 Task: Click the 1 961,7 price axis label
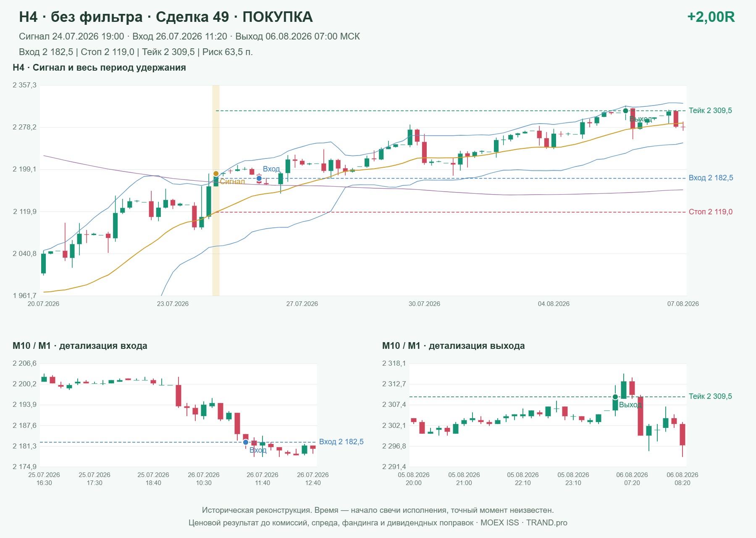25,296
